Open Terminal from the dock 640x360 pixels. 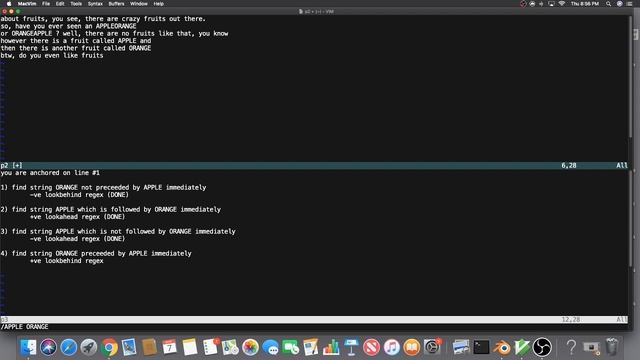(481, 347)
